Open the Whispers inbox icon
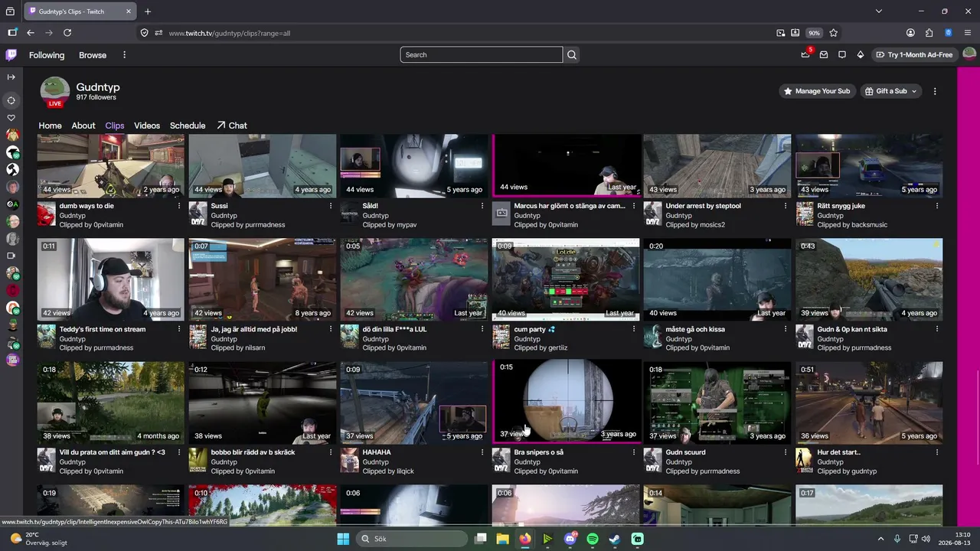Viewport: 980px width, 551px height. 824,55
